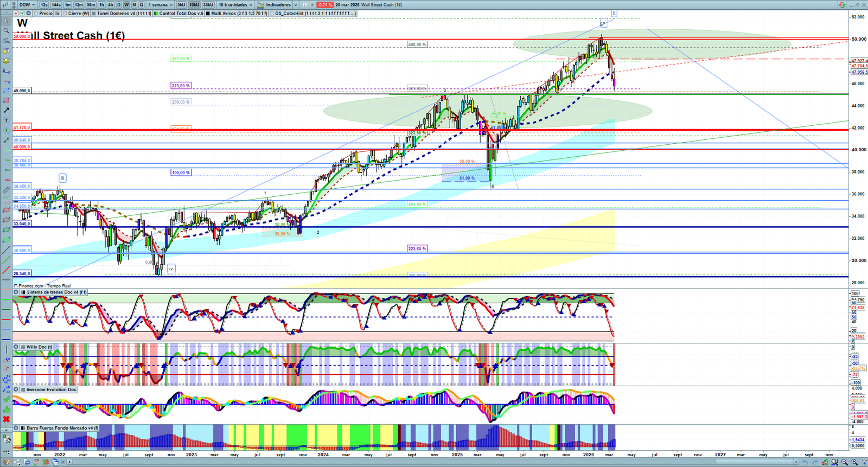Screen dimensions: 868x467
Task: Select the red X marker tool
Action: coord(6,419)
